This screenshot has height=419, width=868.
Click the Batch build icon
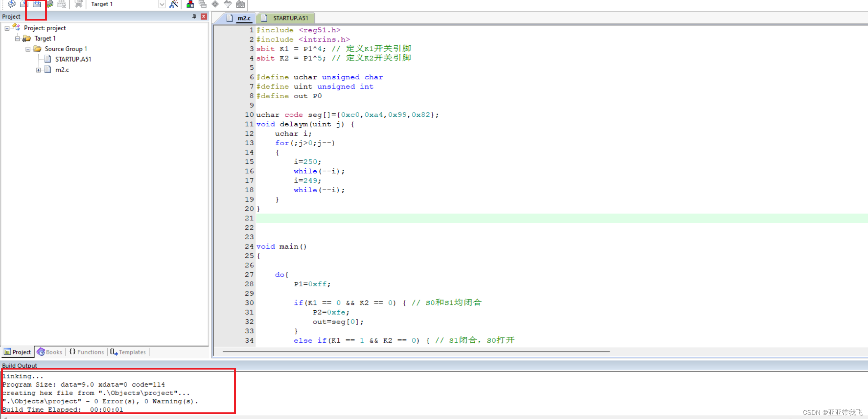(x=50, y=4)
